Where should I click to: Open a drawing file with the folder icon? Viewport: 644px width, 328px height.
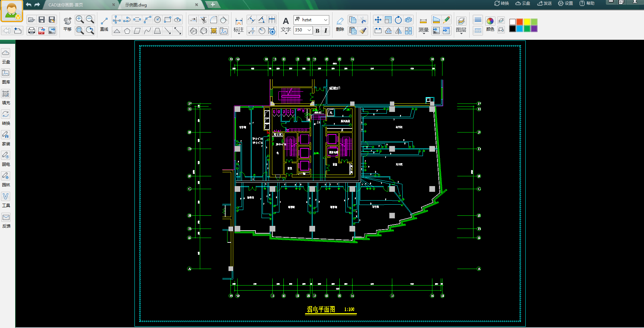coord(31,20)
